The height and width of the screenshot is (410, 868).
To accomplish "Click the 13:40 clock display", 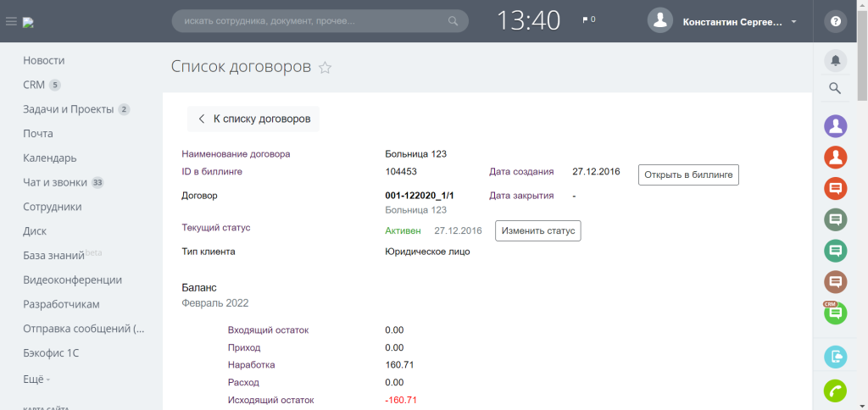I will pos(529,21).
